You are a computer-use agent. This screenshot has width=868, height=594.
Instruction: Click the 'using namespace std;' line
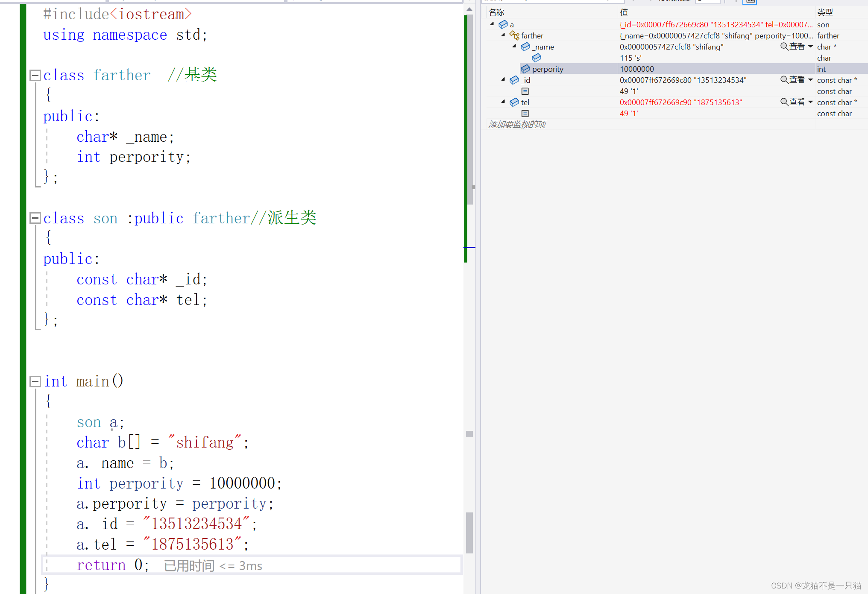click(125, 35)
